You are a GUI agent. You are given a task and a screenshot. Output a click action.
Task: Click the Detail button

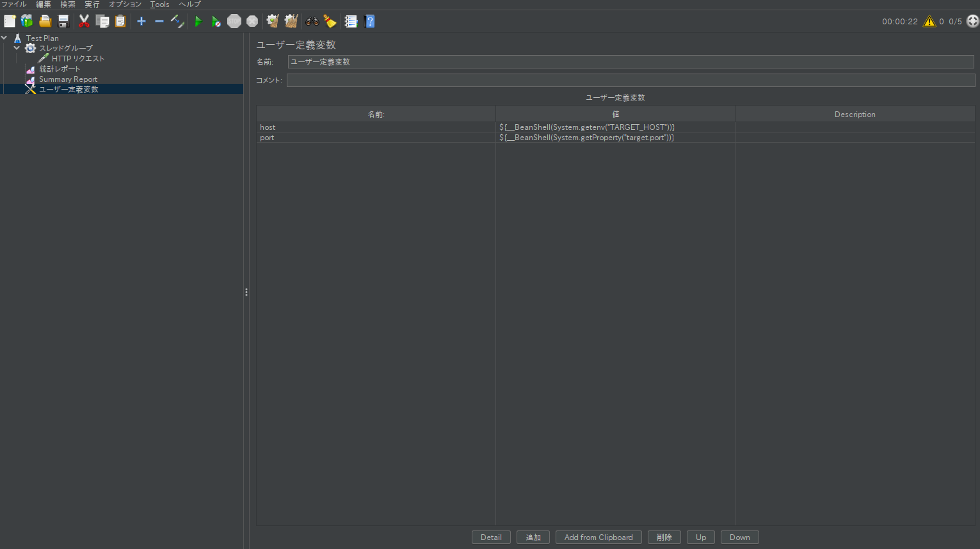click(x=491, y=537)
